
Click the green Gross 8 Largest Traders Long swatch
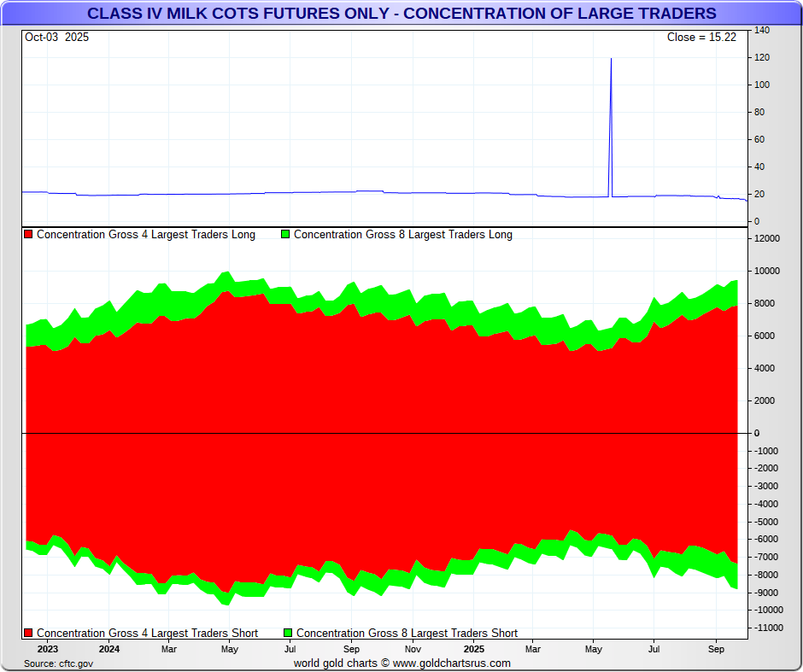tap(286, 235)
